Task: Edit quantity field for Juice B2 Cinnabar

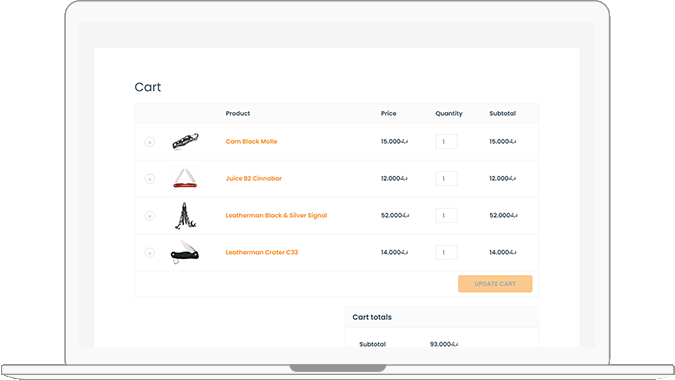Action: click(x=446, y=179)
